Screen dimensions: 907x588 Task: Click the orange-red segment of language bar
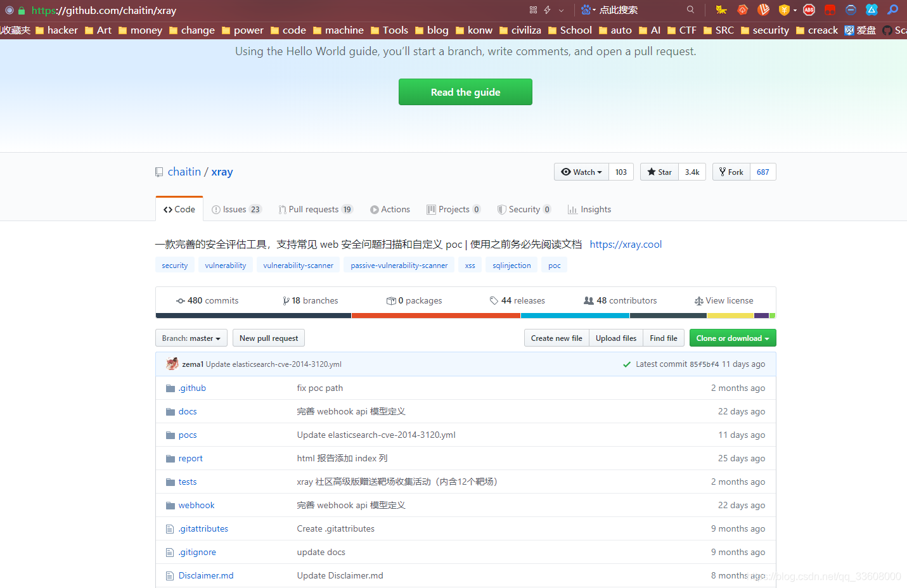436,316
